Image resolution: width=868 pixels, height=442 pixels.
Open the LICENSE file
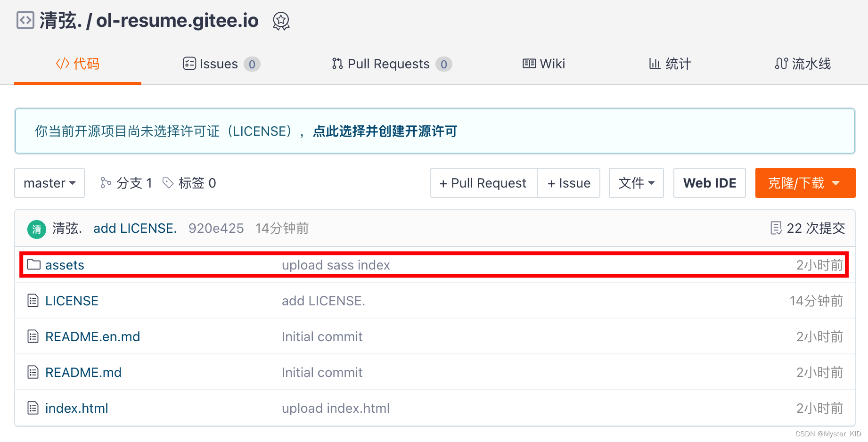tap(72, 301)
